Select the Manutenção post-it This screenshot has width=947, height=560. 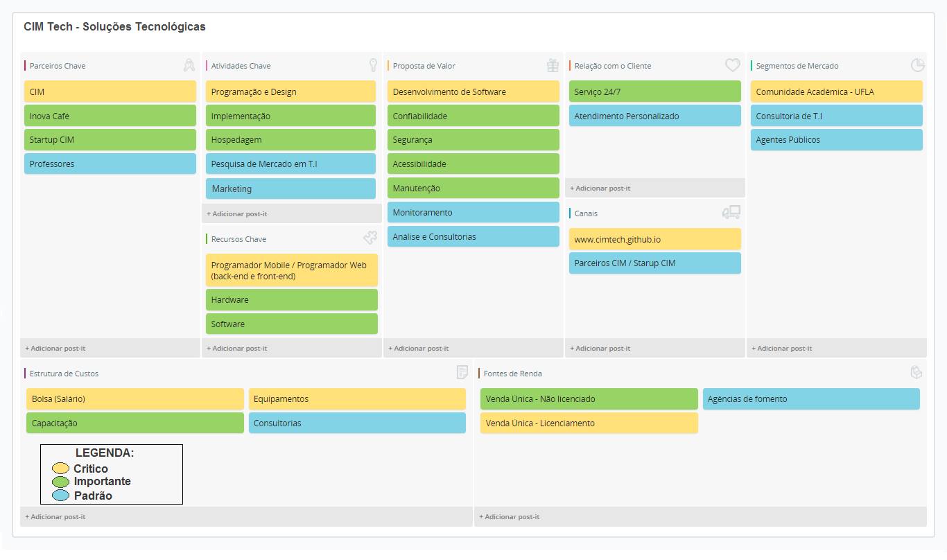(473, 188)
